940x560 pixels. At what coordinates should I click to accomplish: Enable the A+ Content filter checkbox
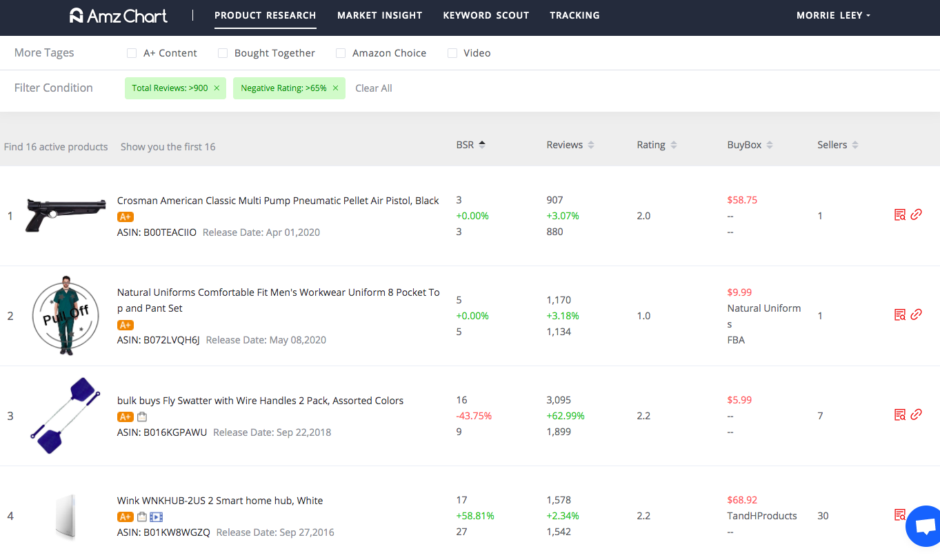coord(131,52)
